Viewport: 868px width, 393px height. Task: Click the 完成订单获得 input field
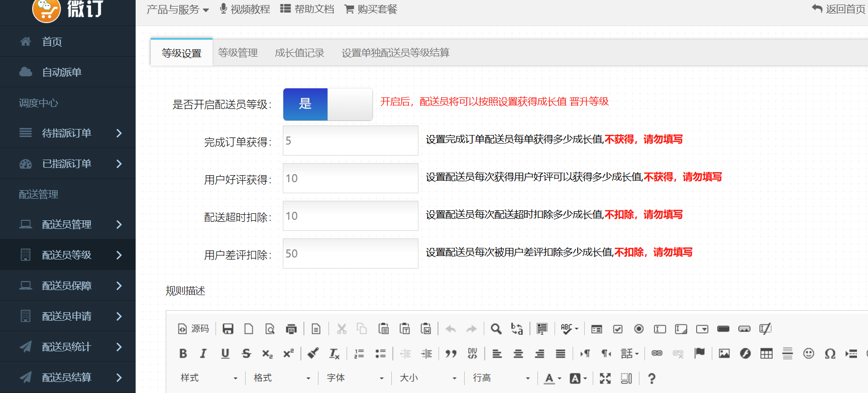(351, 141)
